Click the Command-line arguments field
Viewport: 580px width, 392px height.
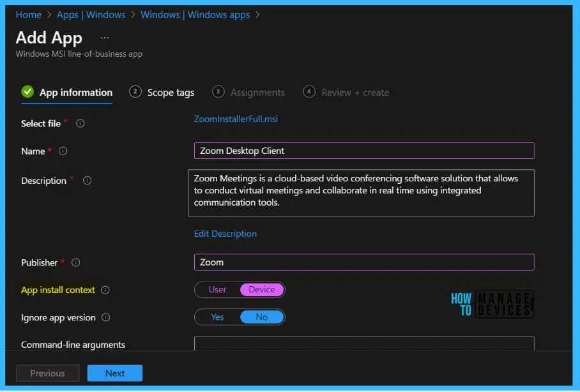point(364,343)
